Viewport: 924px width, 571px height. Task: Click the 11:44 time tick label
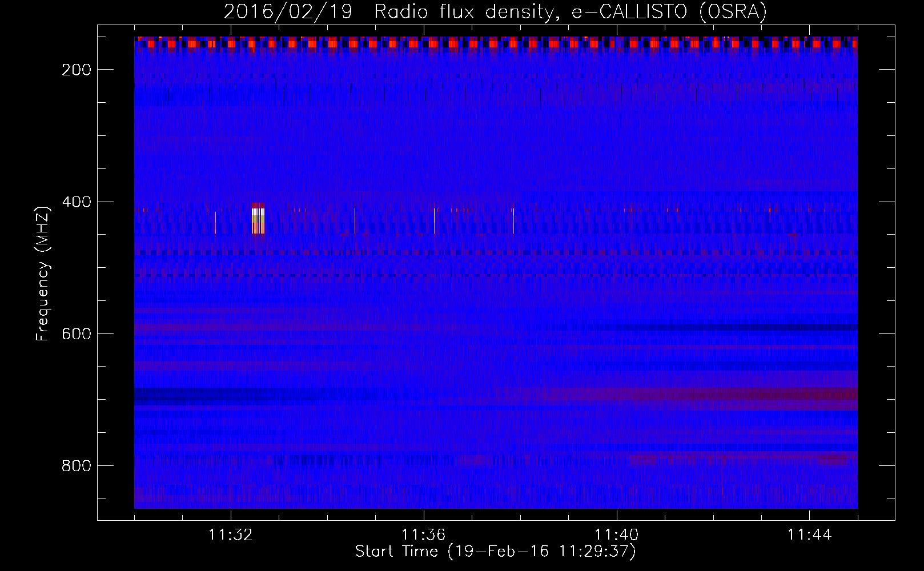[809, 535]
